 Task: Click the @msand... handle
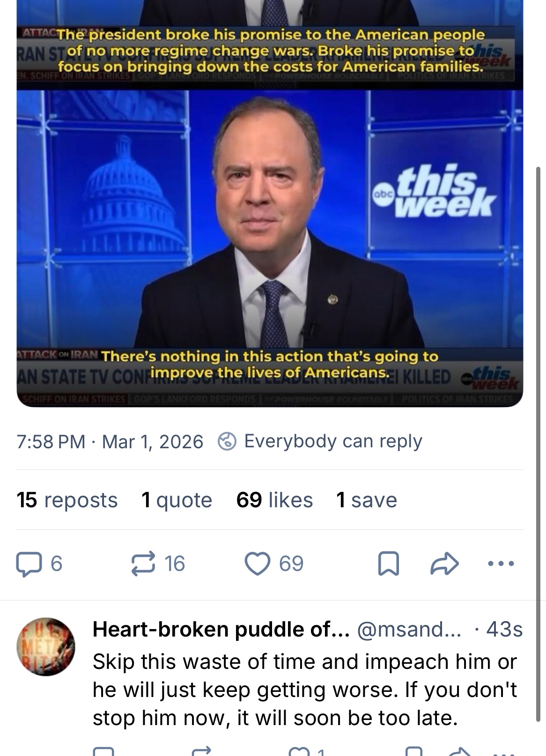point(409,629)
